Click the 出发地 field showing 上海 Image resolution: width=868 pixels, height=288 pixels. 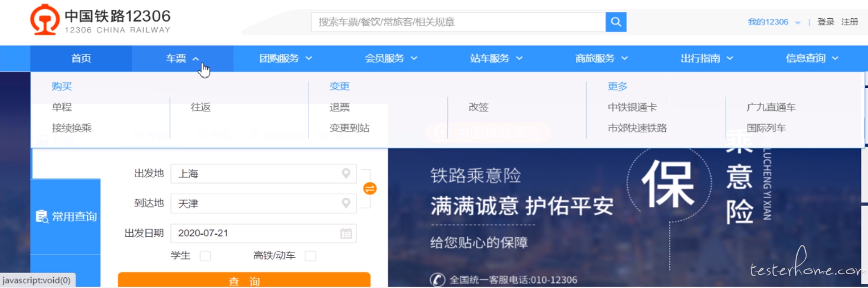pyautogui.click(x=263, y=173)
